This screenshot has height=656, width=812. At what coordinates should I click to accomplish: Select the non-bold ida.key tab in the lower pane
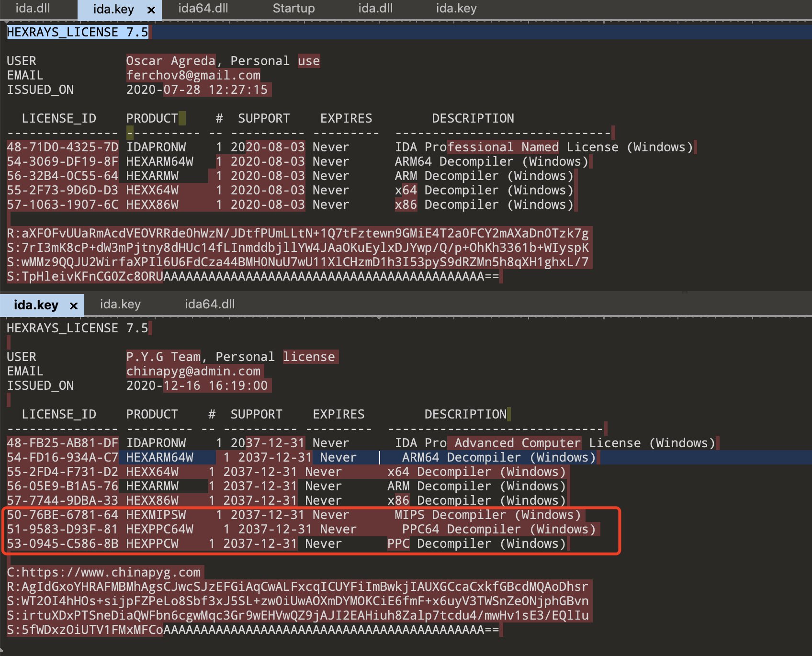click(x=120, y=305)
